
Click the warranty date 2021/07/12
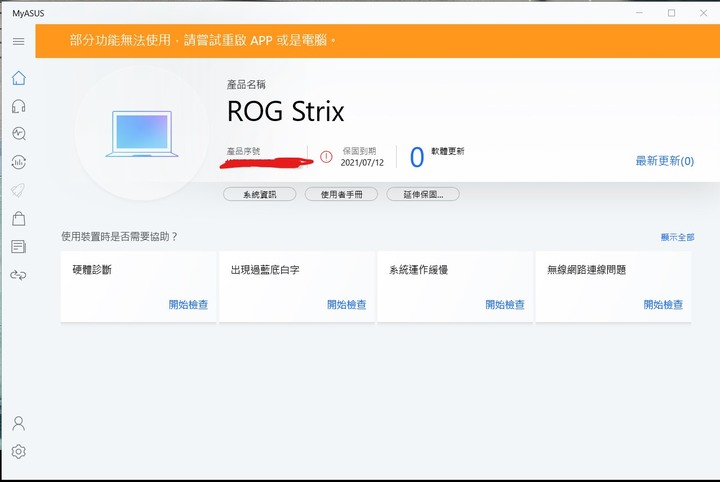(362, 163)
